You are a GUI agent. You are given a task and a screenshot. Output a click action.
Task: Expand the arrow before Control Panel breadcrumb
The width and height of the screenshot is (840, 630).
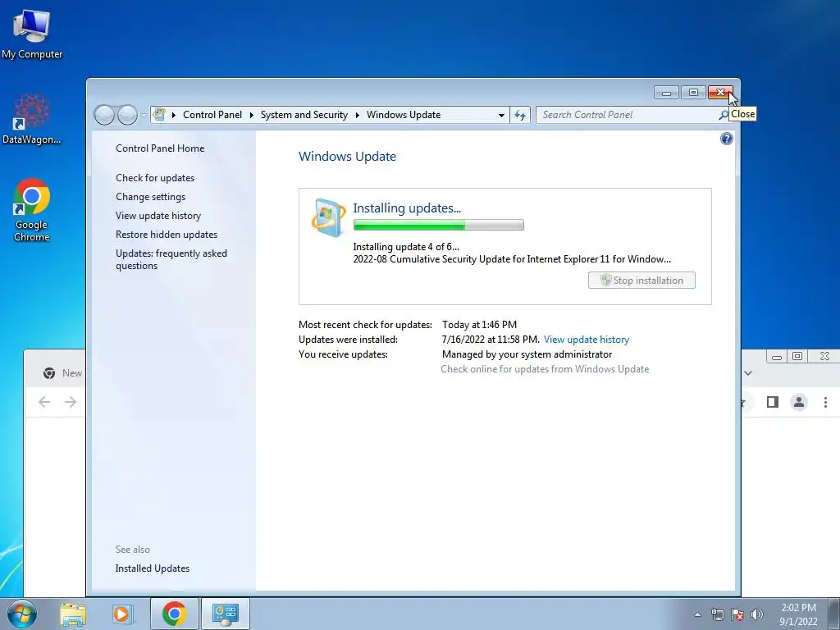[174, 115]
